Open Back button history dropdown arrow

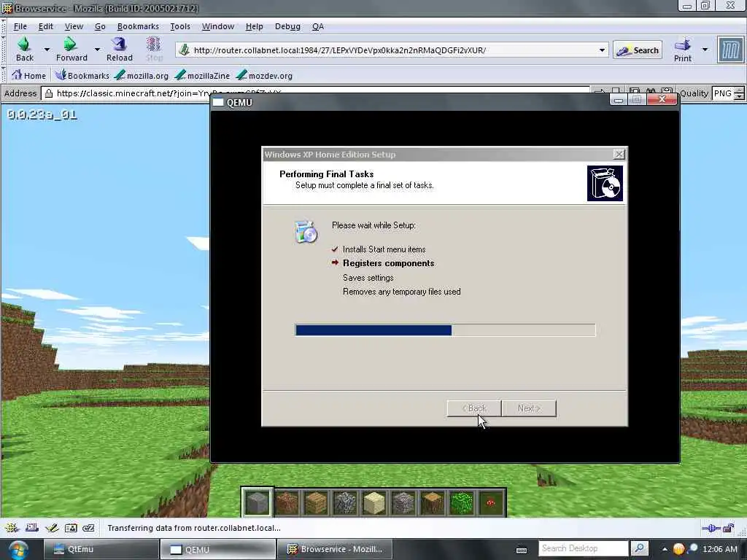pos(47,49)
